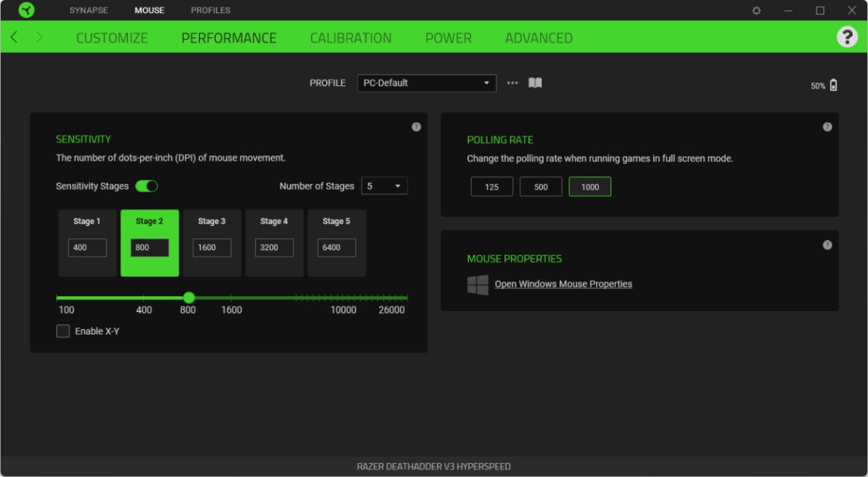This screenshot has width=868, height=477.
Task: Click the green help question mark icon
Action: click(x=846, y=37)
